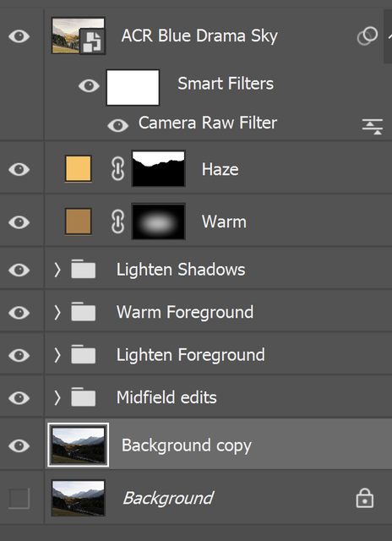Collapse ACR Blue Drama Sky filter list arrow
This screenshot has width=392, height=541.
[389, 36]
